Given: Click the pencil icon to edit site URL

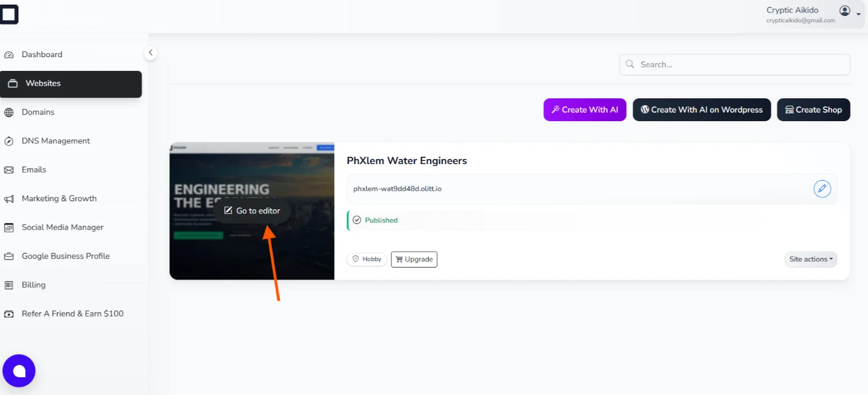Looking at the screenshot, I should (x=822, y=189).
